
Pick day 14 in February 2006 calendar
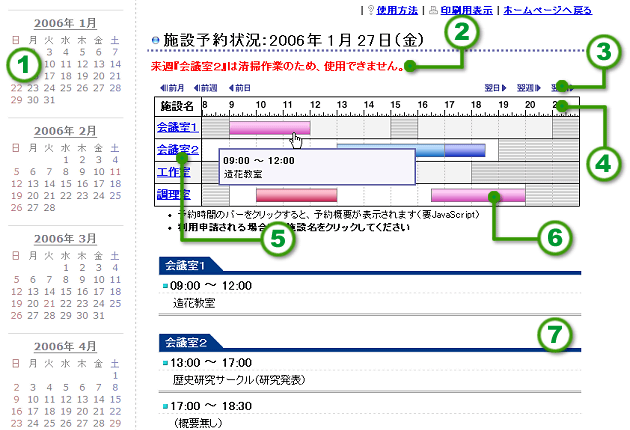click(47, 183)
